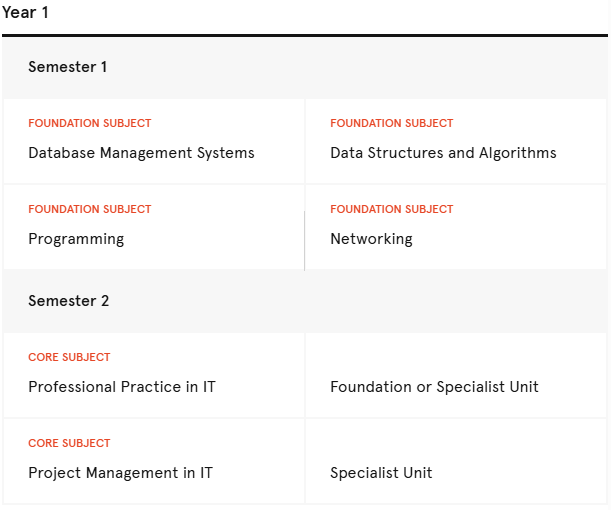Click the Foundation or Specialist Unit cell

[456, 375]
